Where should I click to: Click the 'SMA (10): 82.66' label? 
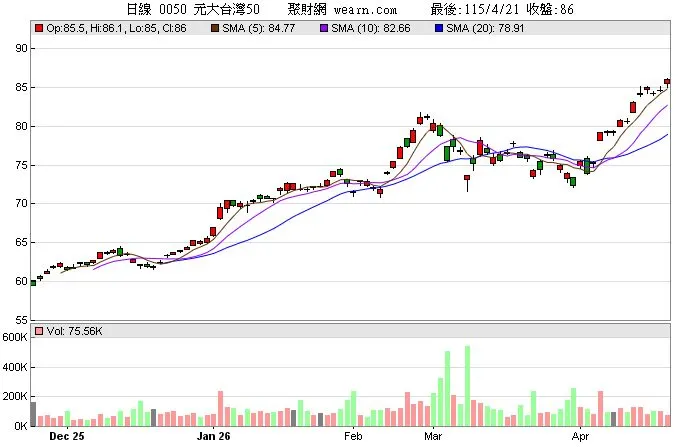(x=371, y=28)
